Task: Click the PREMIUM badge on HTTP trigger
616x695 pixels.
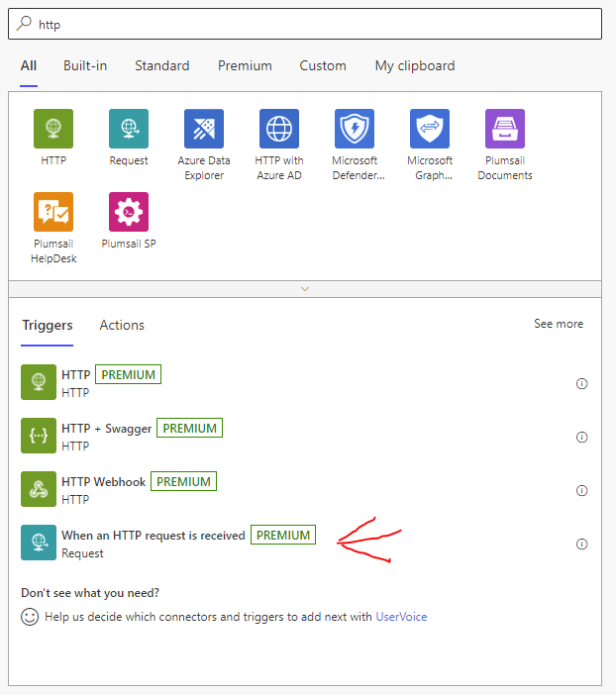Action: [x=128, y=374]
